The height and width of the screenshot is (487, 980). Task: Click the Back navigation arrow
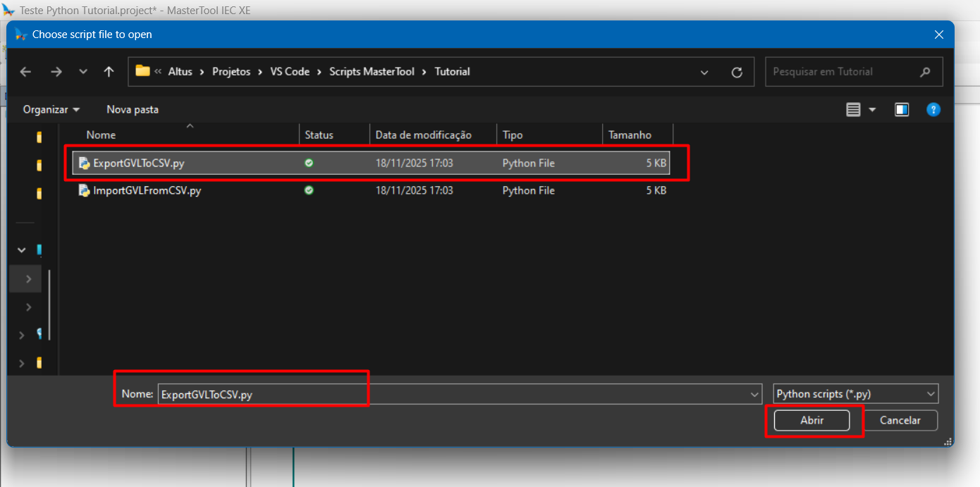click(26, 72)
